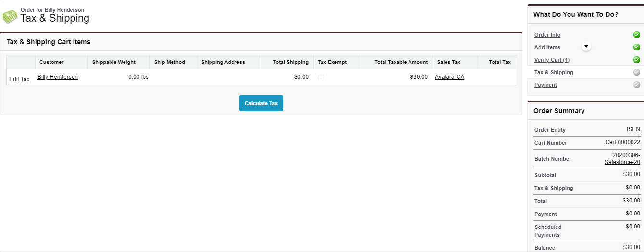This screenshot has height=252, width=644.
Task: Click gray status icon beside Payment
Action: [x=636, y=85]
